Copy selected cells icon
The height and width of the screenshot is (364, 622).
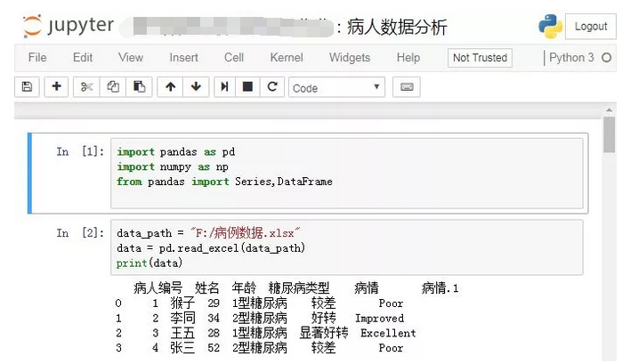tap(113, 86)
